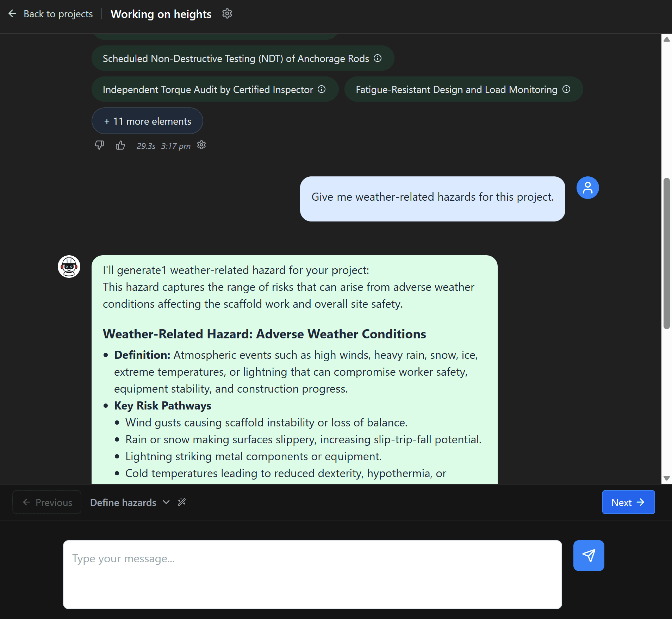Send the message with the paper plane button

click(589, 555)
